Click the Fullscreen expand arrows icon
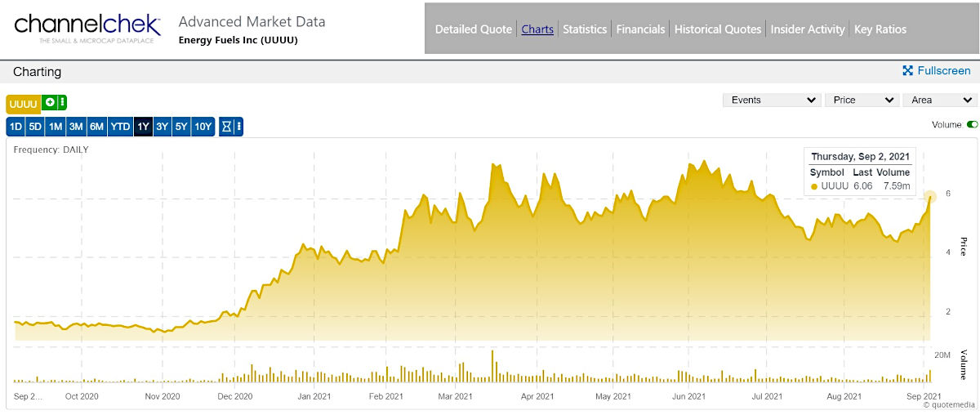This screenshot has height=415, width=980. tap(907, 71)
